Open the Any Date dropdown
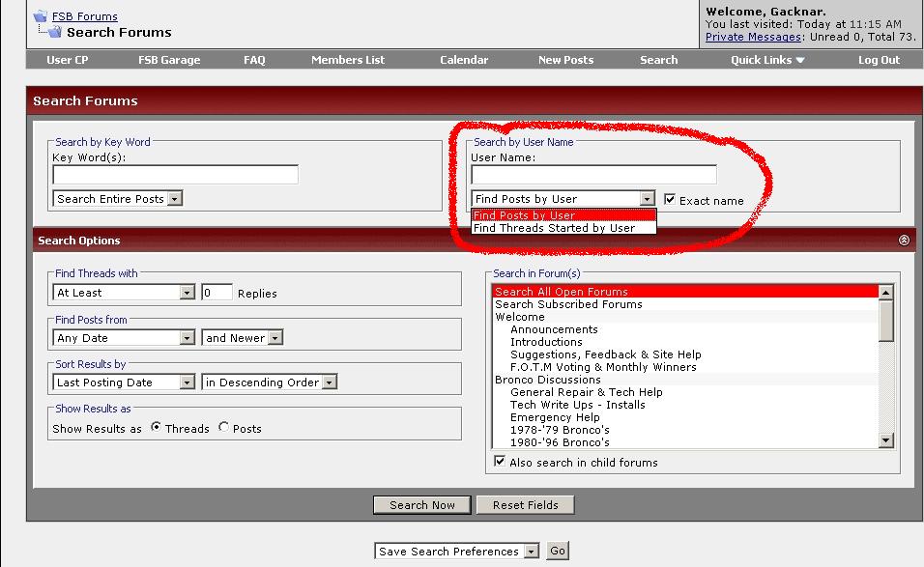Screen dimensions: 924x567 tap(124, 337)
